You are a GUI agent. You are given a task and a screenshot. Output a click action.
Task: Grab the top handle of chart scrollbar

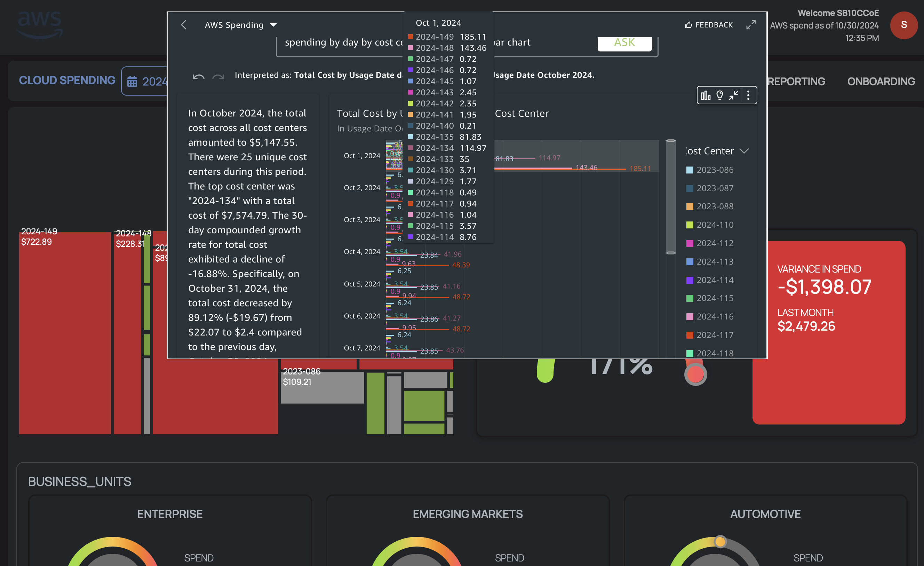click(671, 140)
